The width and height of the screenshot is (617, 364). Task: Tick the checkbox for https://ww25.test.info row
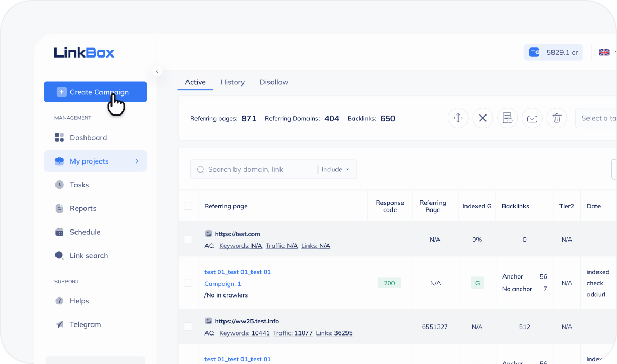point(188,327)
